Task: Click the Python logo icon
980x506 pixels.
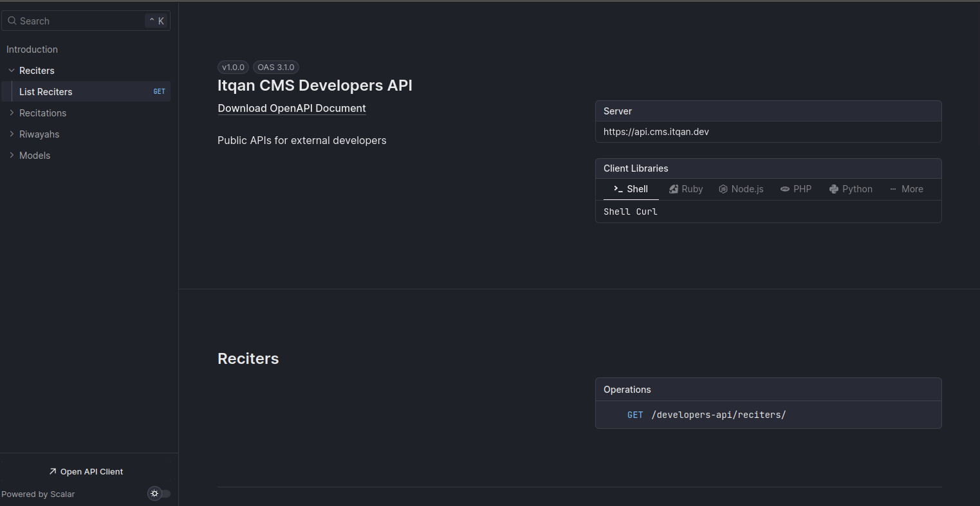Action: coord(834,189)
